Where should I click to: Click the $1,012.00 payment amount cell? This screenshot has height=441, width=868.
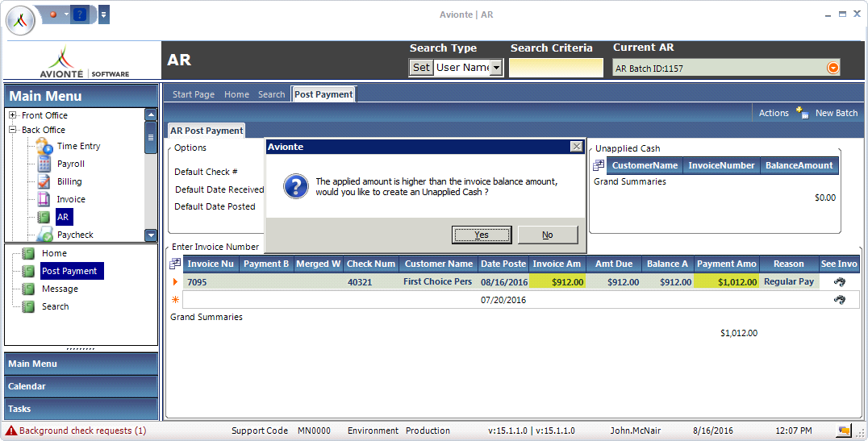pos(726,281)
